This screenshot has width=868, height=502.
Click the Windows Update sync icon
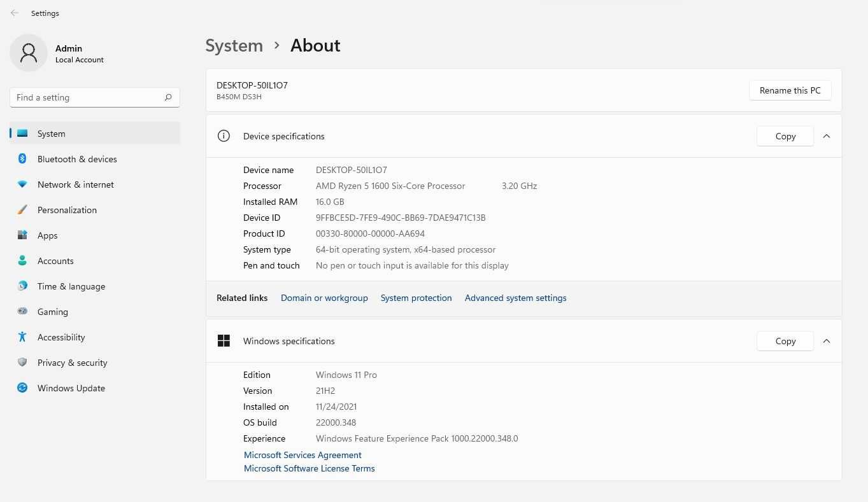click(x=22, y=388)
